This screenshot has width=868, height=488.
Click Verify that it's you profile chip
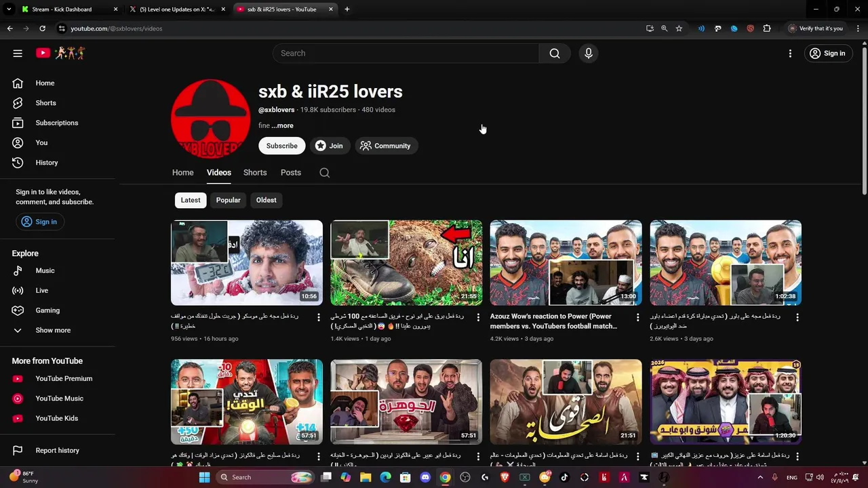816,28
